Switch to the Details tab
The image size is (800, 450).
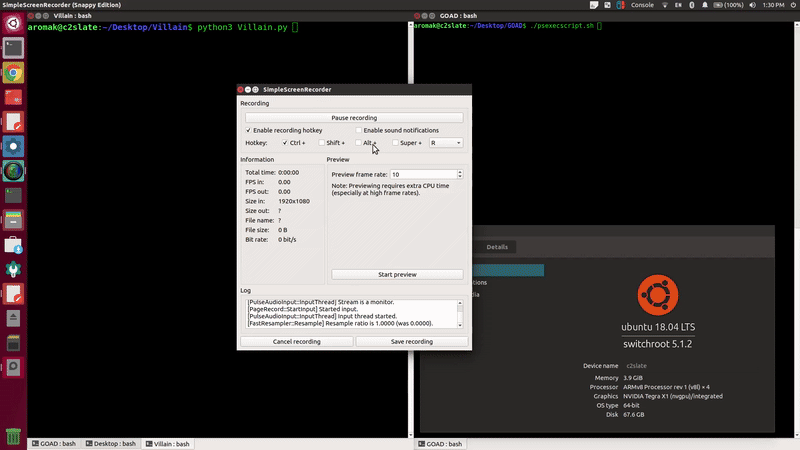point(497,246)
